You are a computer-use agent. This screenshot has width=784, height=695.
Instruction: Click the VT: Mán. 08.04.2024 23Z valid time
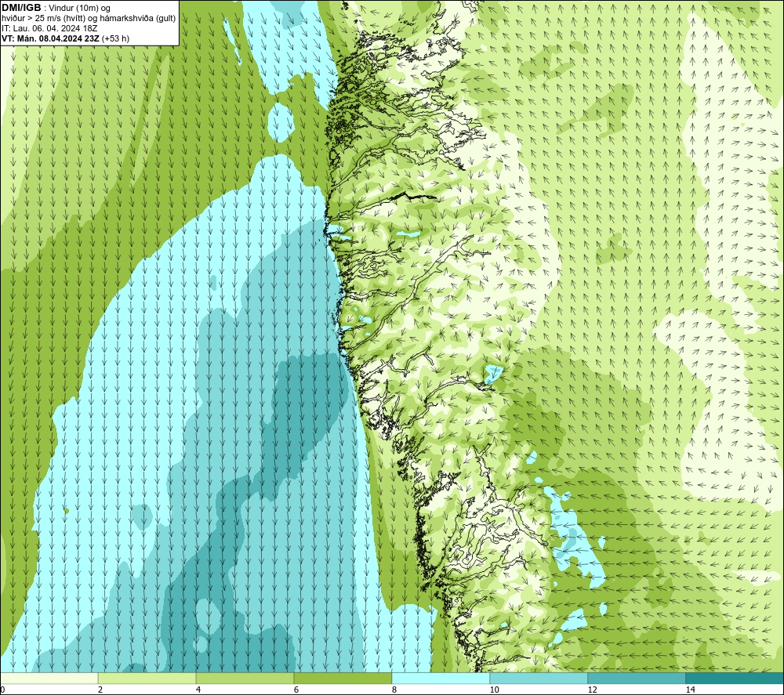[x=50, y=38]
